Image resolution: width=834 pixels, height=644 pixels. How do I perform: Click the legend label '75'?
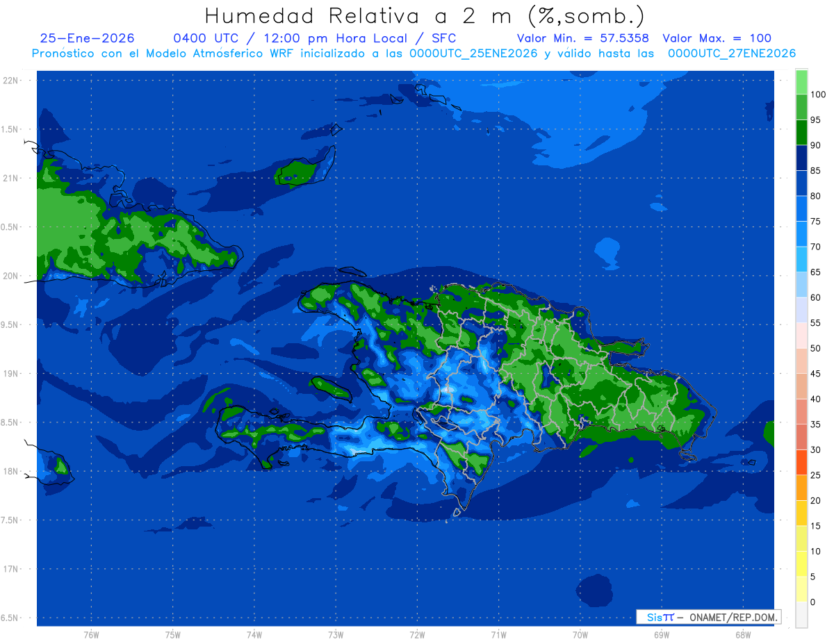pyautogui.click(x=815, y=222)
